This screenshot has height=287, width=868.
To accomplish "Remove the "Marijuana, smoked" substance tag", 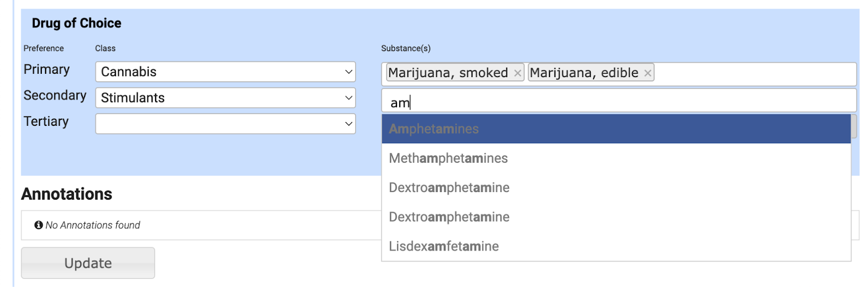I will coord(518,73).
